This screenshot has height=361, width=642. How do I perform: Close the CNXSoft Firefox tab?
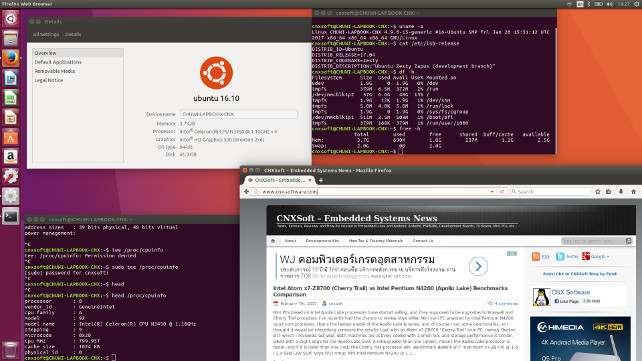pos(310,180)
